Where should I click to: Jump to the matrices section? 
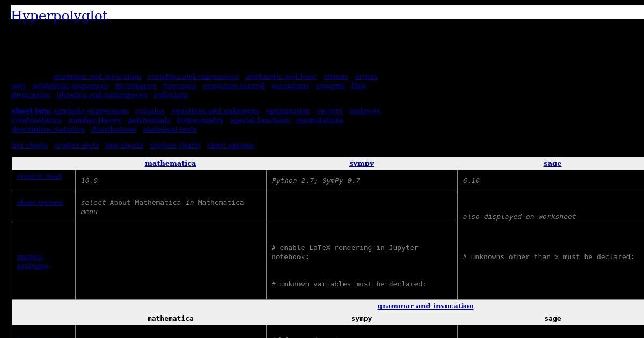click(x=364, y=111)
